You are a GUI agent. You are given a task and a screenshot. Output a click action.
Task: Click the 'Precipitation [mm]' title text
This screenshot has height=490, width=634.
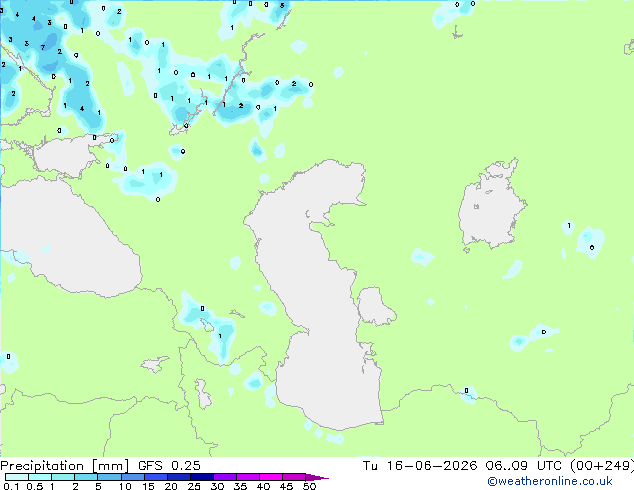(x=64, y=466)
